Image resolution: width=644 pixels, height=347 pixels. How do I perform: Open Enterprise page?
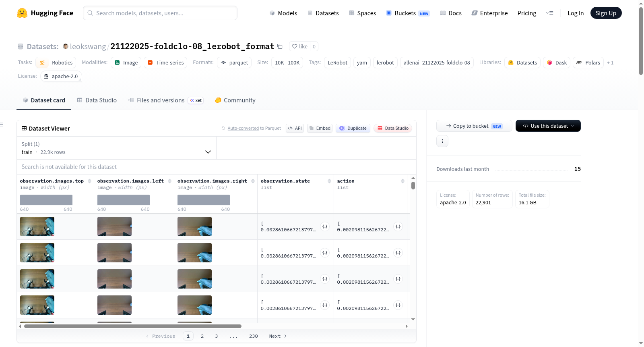click(489, 13)
